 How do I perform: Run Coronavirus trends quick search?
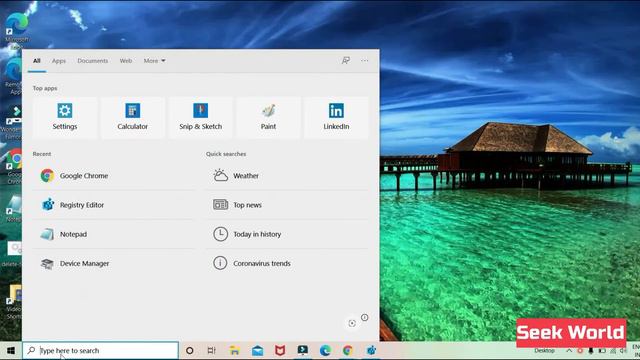tap(287, 264)
